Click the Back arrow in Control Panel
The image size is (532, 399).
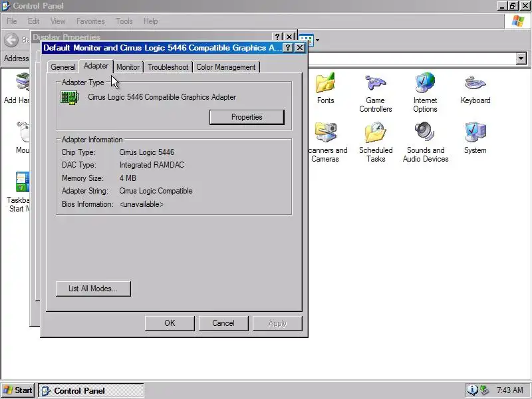(x=11, y=40)
